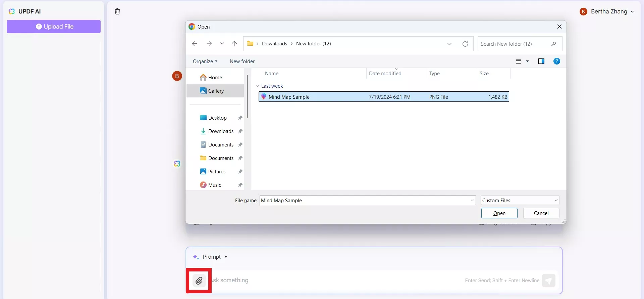Viewport: 644px width, 299px height.
Task: Click the search magnifier icon
Action: pos(553,44)
